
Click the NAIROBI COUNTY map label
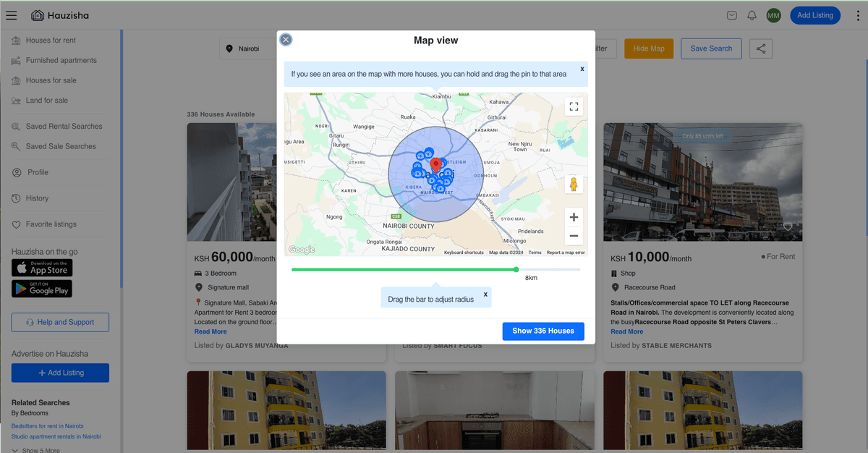[x=409, y=226]
